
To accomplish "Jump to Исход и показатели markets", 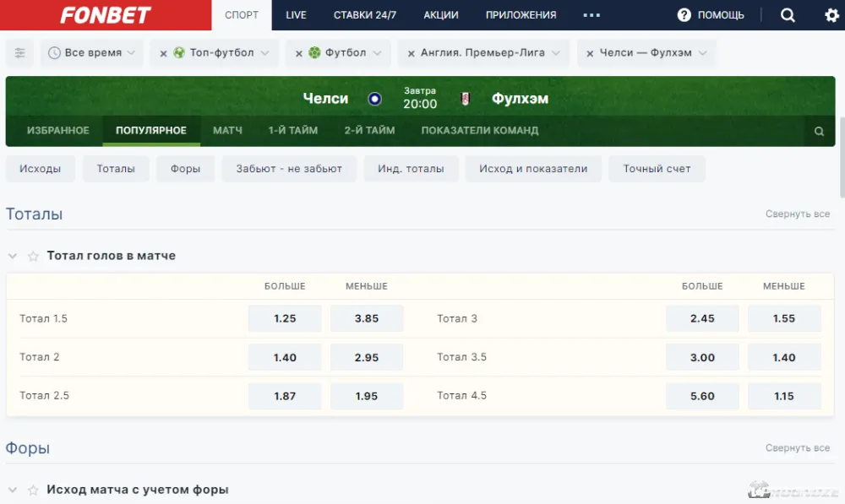I will point(533,169).
